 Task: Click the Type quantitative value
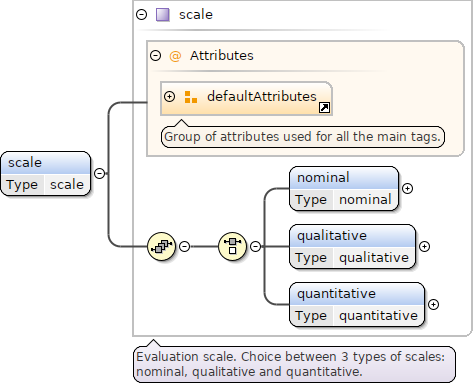pyautogui.click(x=378, y=316)
